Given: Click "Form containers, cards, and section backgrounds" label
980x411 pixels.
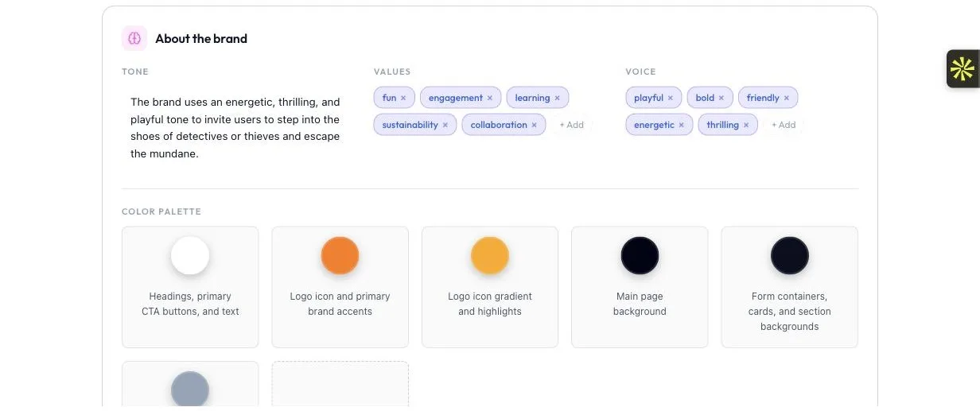Looking at the screenshot, I should coord(790,311).
